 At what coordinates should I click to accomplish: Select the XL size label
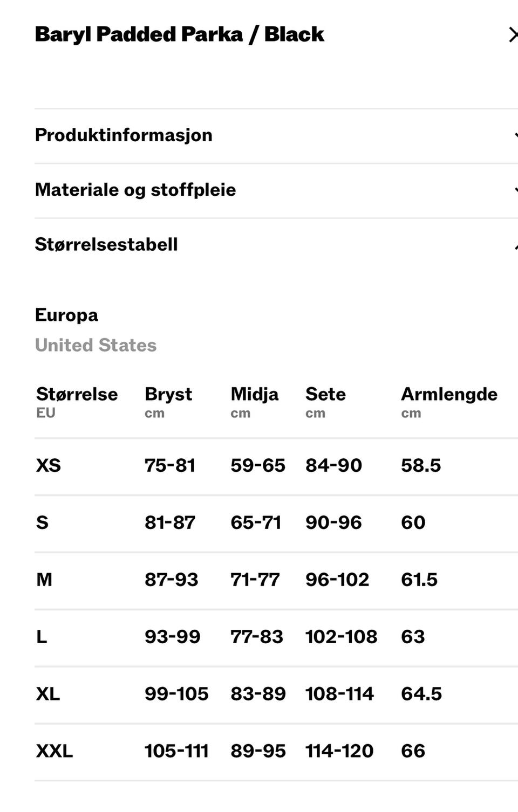tap(48, 694)
